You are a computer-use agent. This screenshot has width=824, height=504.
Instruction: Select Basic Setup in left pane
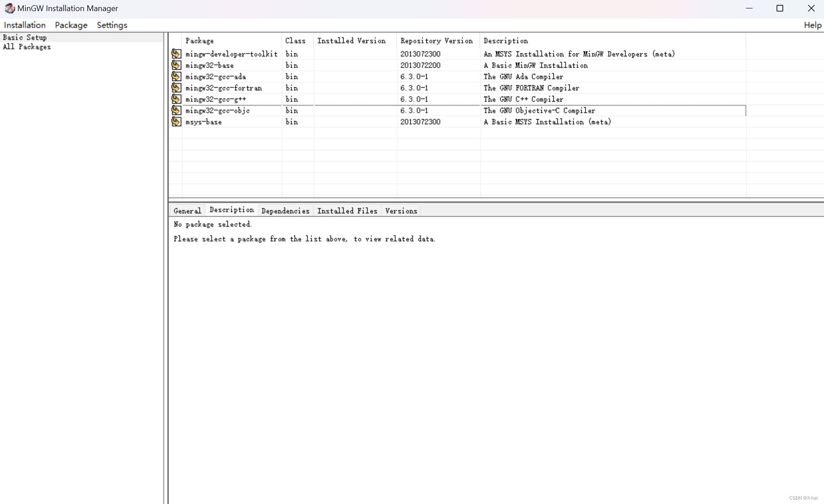(25, 37)
